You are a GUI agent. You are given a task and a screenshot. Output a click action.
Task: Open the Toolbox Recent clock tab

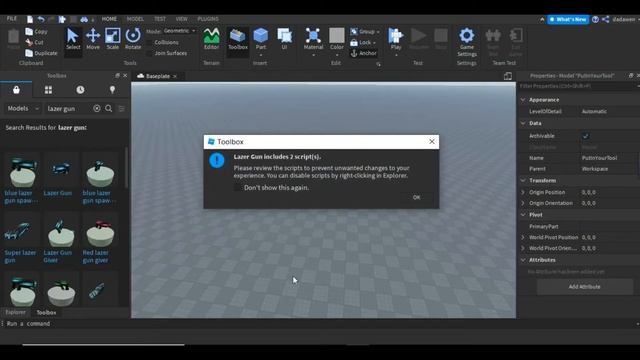(80, 90)
